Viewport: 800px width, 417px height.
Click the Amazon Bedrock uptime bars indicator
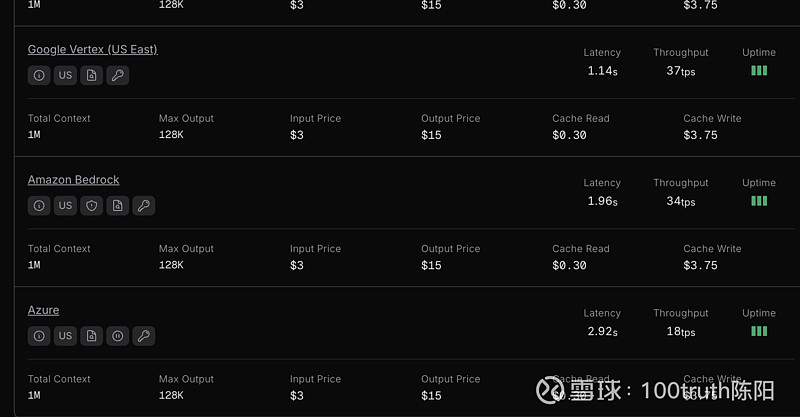[759, 201]
